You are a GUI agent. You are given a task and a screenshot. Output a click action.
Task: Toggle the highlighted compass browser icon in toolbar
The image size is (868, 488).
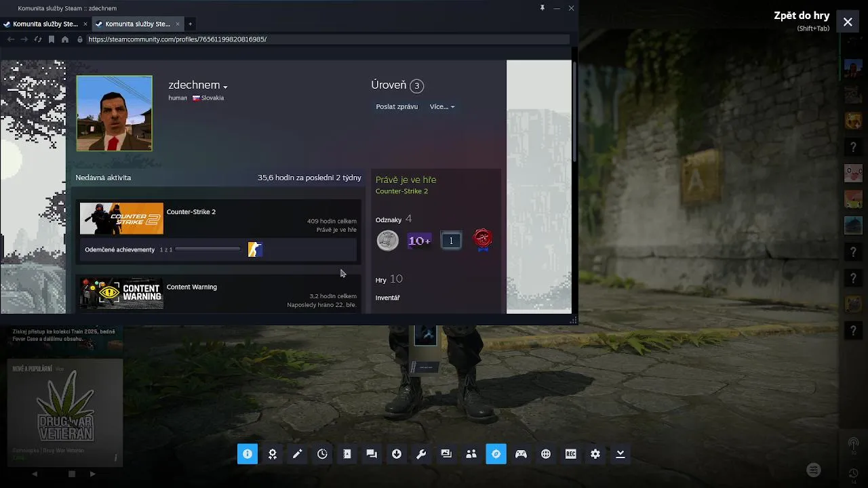pos(496,454)
